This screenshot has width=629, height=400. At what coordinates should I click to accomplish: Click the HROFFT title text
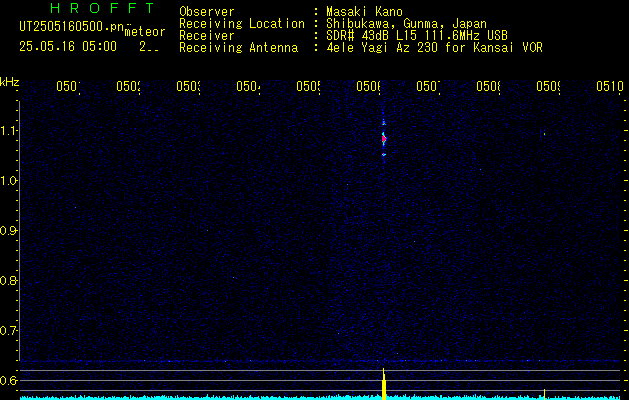click(x=102, y=8)
